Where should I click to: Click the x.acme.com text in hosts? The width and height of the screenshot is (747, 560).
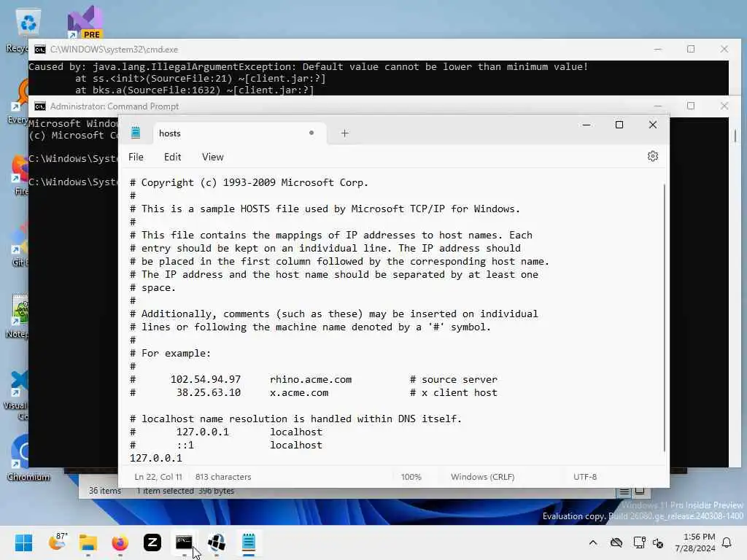pos(298,393)
